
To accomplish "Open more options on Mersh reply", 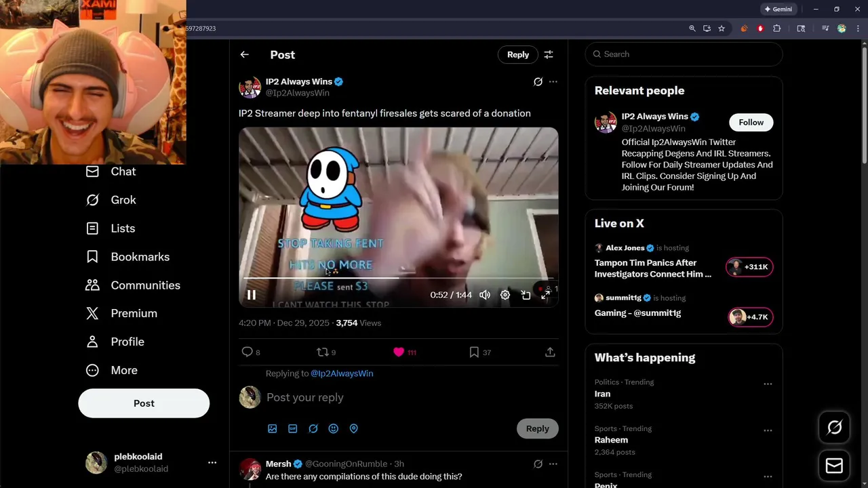I will pos(553,464).
